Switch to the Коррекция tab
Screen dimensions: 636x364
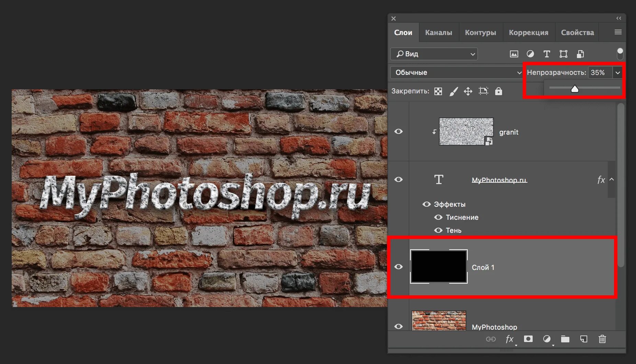point(529,33)
